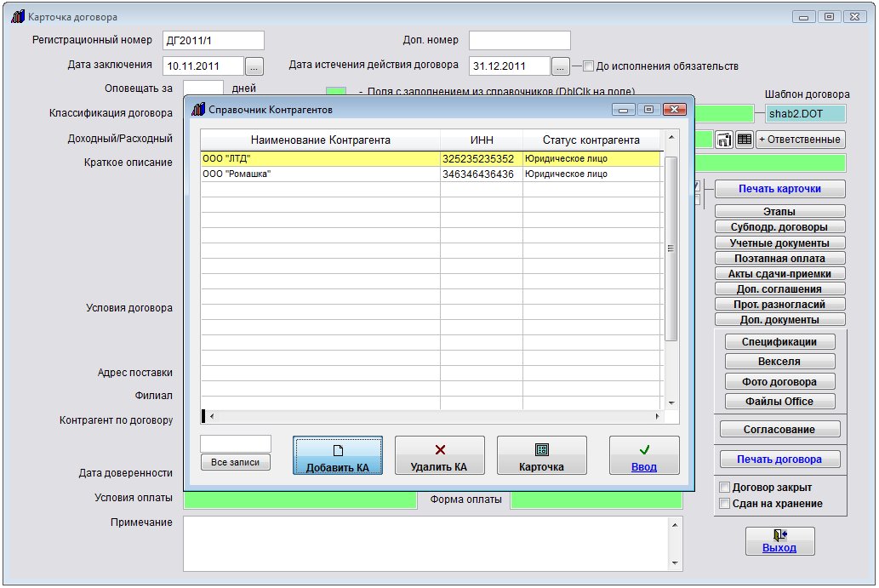This screenshot has height=588, width=879.
Task: Close the Справочник Контрагентов dialog
Action: [675, 110]
